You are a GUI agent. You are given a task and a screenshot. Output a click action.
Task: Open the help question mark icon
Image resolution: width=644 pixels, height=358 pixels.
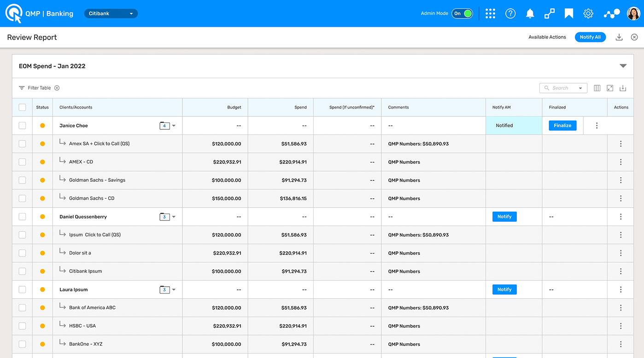tap(510, 13)
